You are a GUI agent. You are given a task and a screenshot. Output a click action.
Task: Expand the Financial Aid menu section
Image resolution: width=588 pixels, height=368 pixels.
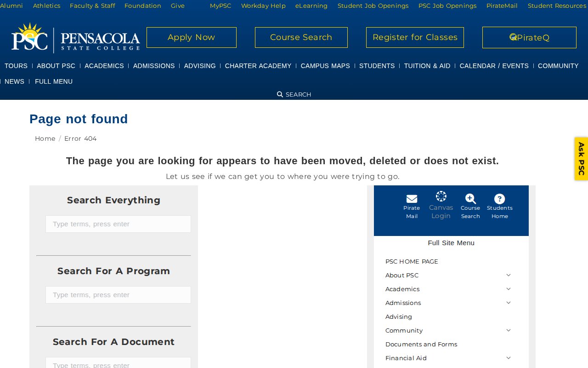(508, 357)
